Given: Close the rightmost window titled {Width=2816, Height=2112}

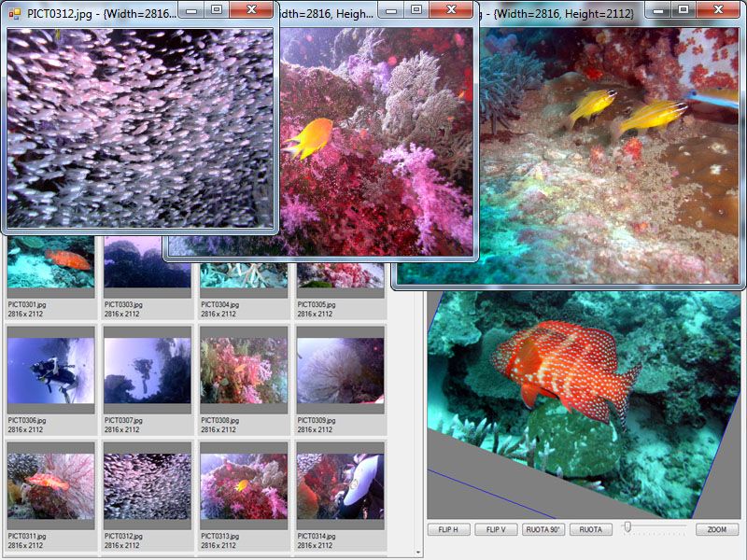Looking at the screenshot, I should [718, 9].
